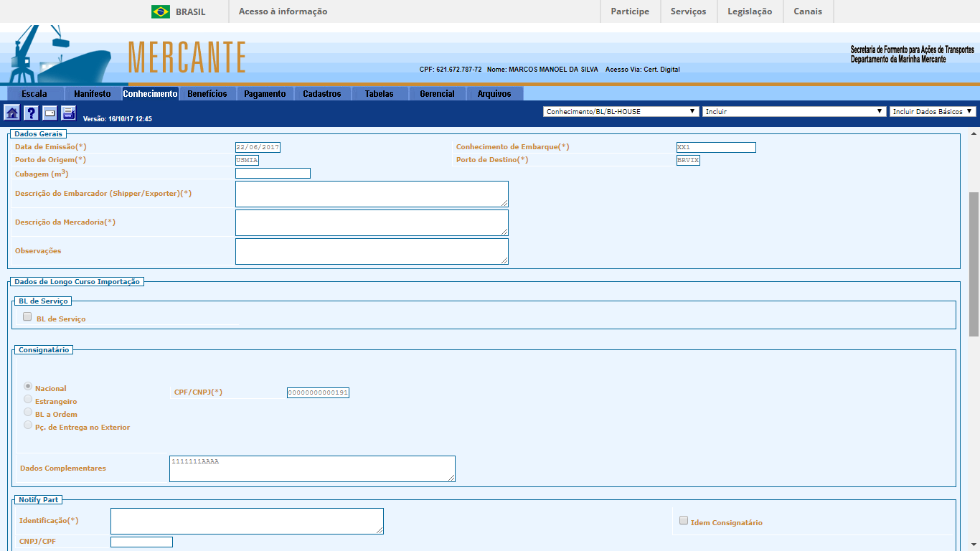This screenshot has width=980, height=551.
Task: Select the BL a Ordem radio button
Action: 28,413
